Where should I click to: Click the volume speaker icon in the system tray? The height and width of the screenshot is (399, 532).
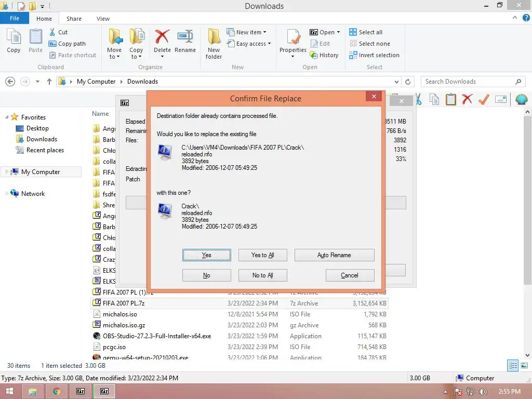coord(483,392)
